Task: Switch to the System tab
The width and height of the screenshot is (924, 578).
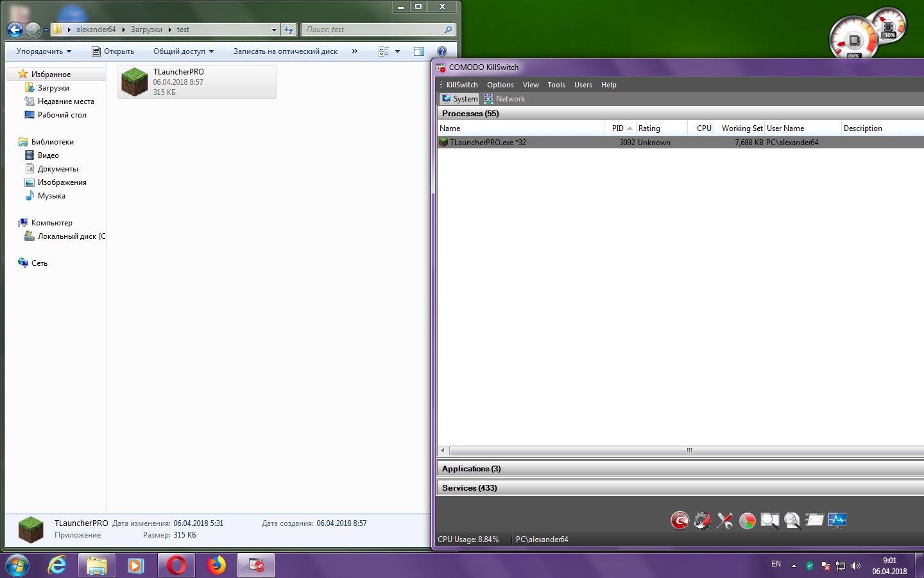Action: coord(459,99)
